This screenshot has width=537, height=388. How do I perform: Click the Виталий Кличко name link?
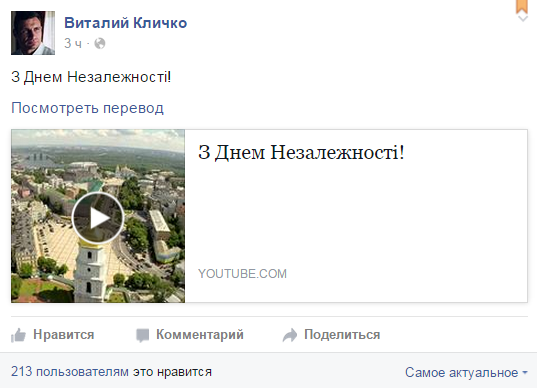point(125,23)
